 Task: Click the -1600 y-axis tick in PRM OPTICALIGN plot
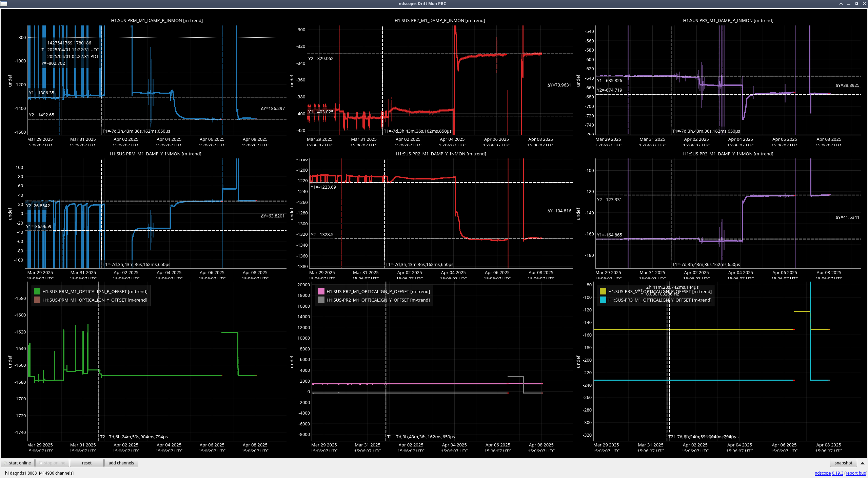pyautogui.click(x=20, y=315)
